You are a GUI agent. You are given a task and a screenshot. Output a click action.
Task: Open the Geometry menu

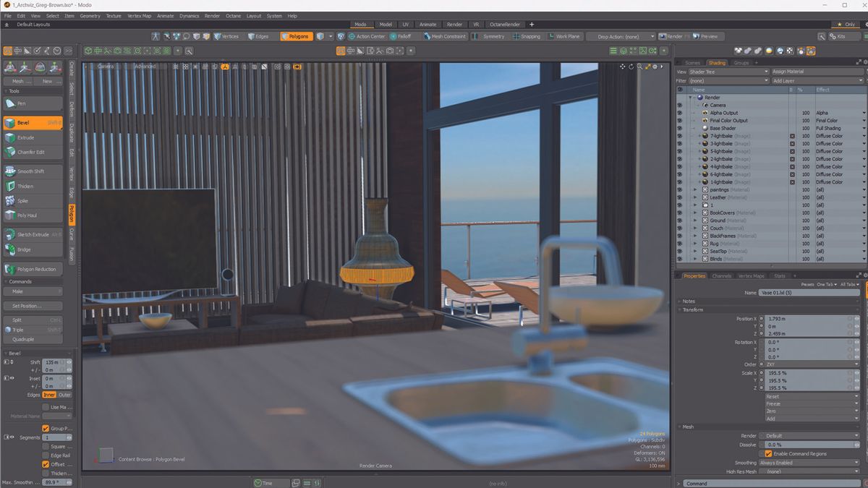(x=90, y=15)
